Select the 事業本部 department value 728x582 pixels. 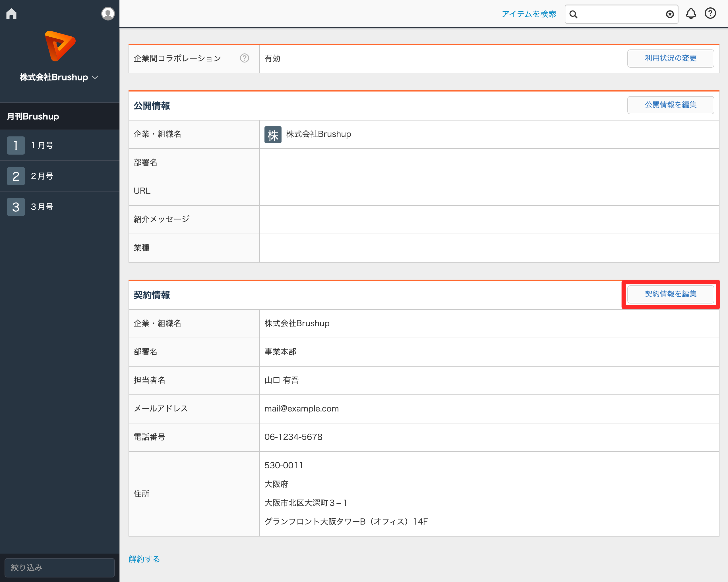point(280,352)
